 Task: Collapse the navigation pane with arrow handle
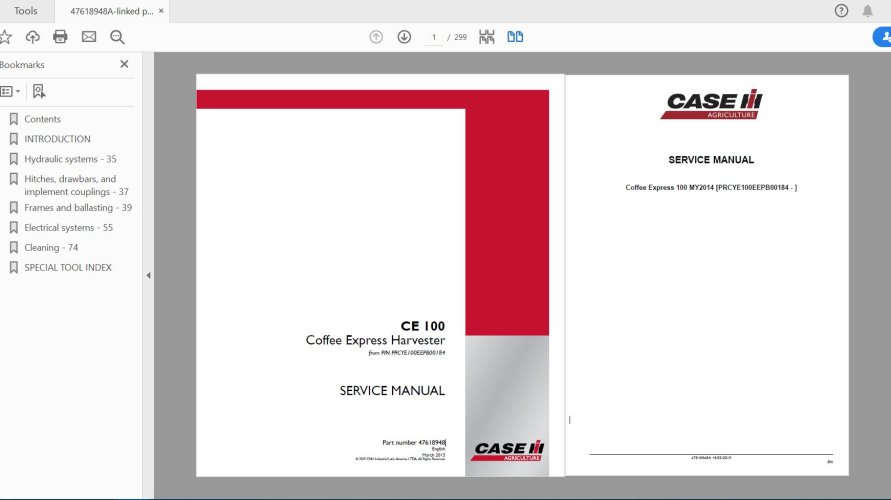pyautogui.click(x=148, y=276)
